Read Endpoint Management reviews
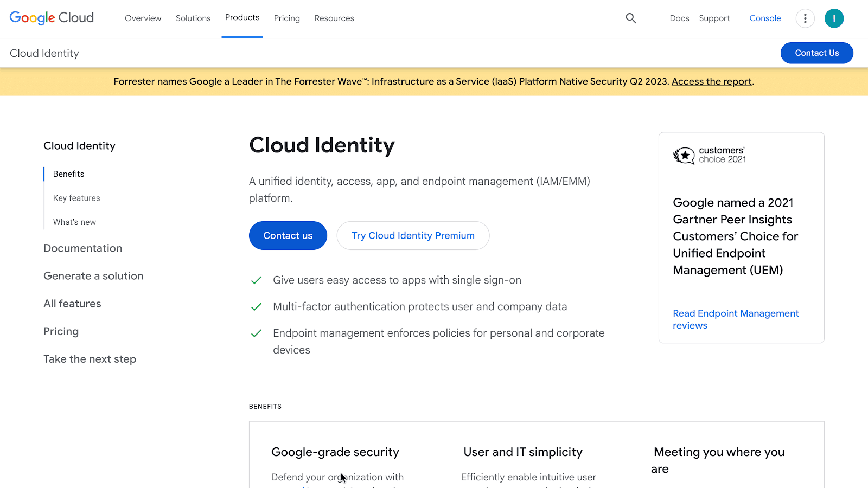 coord(736,319)
